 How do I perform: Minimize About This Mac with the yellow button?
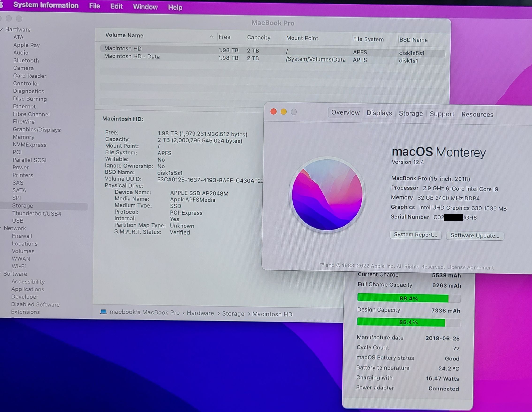pos(284,112)
